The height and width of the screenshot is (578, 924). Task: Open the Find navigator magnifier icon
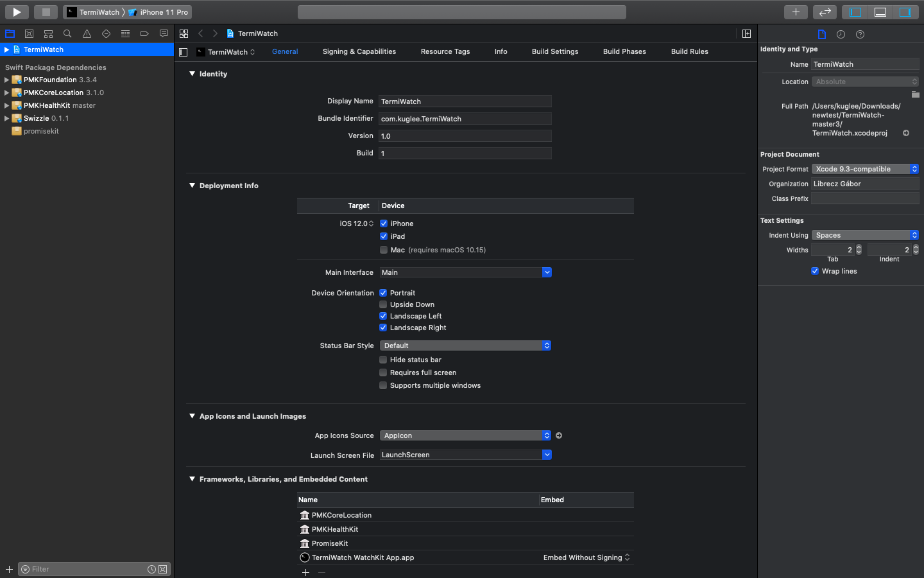pos(67,33)
